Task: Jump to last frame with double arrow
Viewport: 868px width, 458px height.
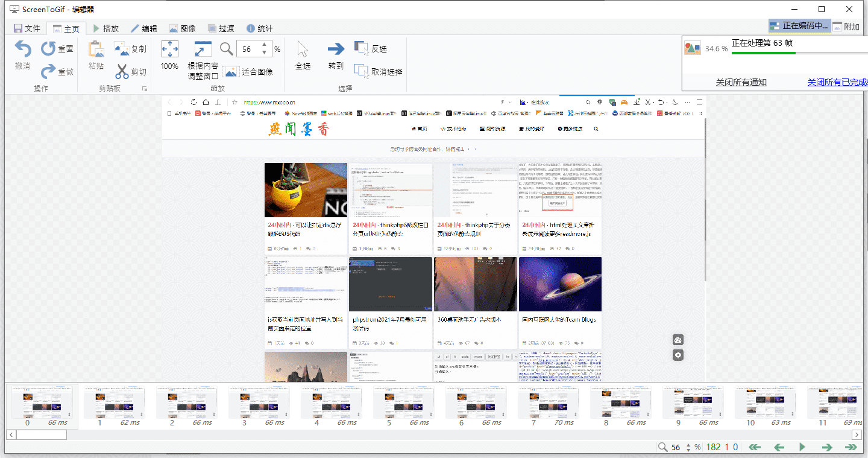Action: point(851,447)
